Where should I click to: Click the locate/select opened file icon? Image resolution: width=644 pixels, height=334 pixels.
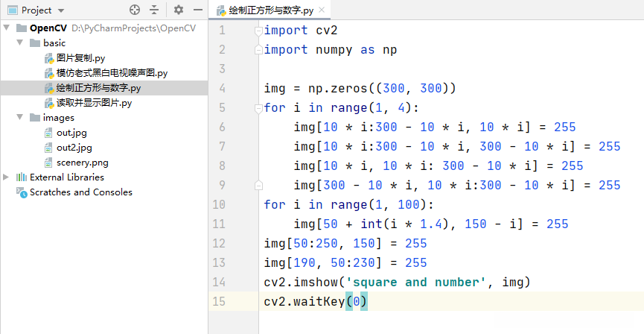click(x=135, y=10)
